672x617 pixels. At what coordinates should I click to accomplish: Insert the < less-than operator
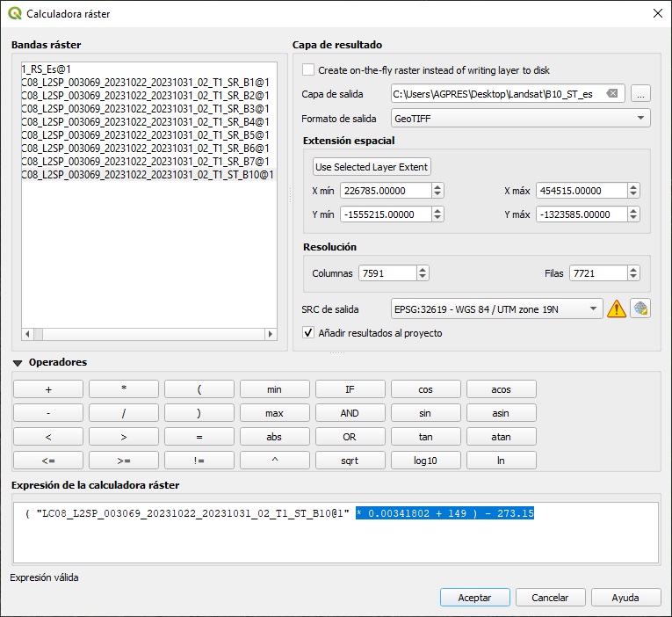[48, 437]
